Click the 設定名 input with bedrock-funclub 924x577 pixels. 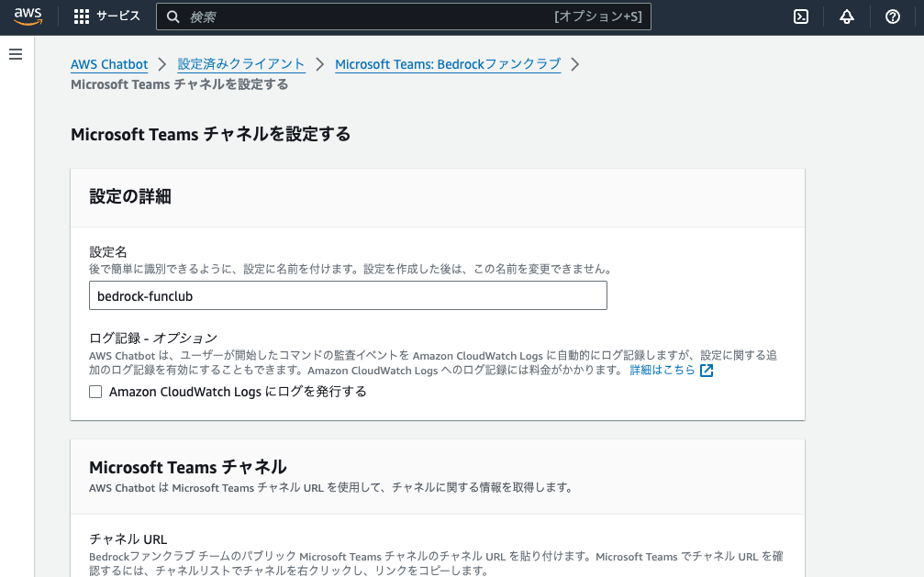tap(349, 296)
